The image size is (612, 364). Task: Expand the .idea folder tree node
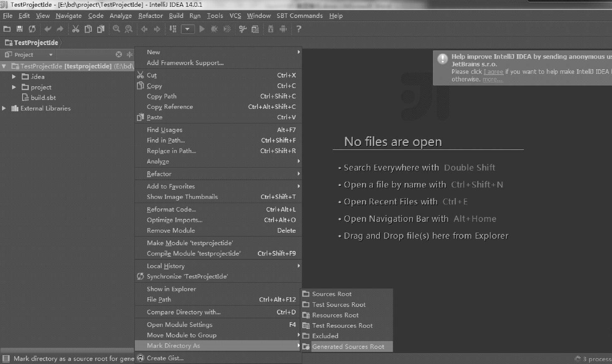click(x=14, y=77)
